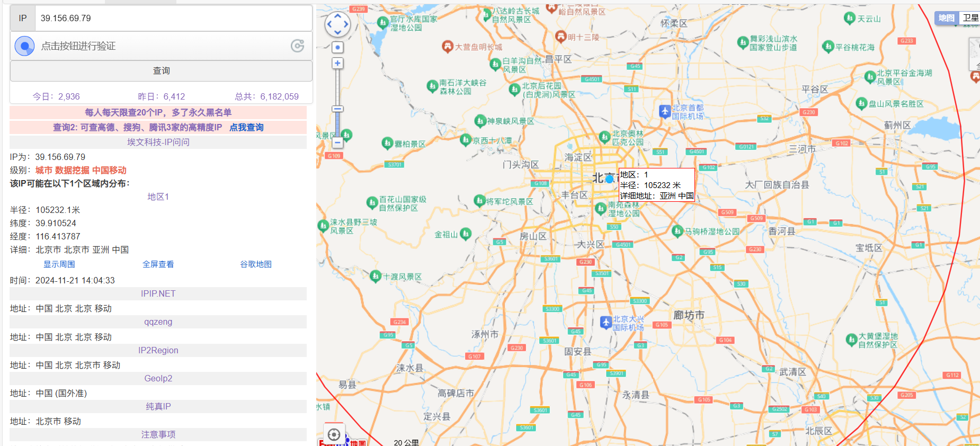Click the zoom slider handle
This screenshot has height=446, width=980.
coord(337,109)
